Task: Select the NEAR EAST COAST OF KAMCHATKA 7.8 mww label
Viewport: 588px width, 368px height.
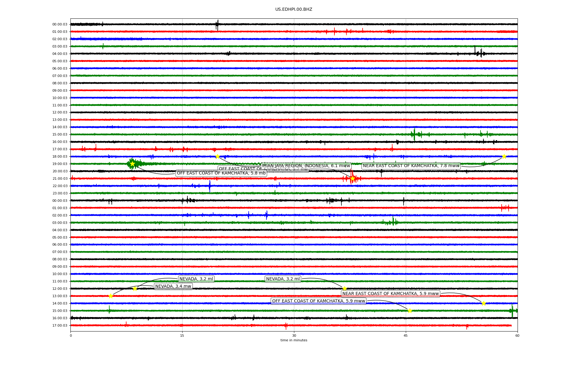Action: pyautogui.click(x=411, y=166)
